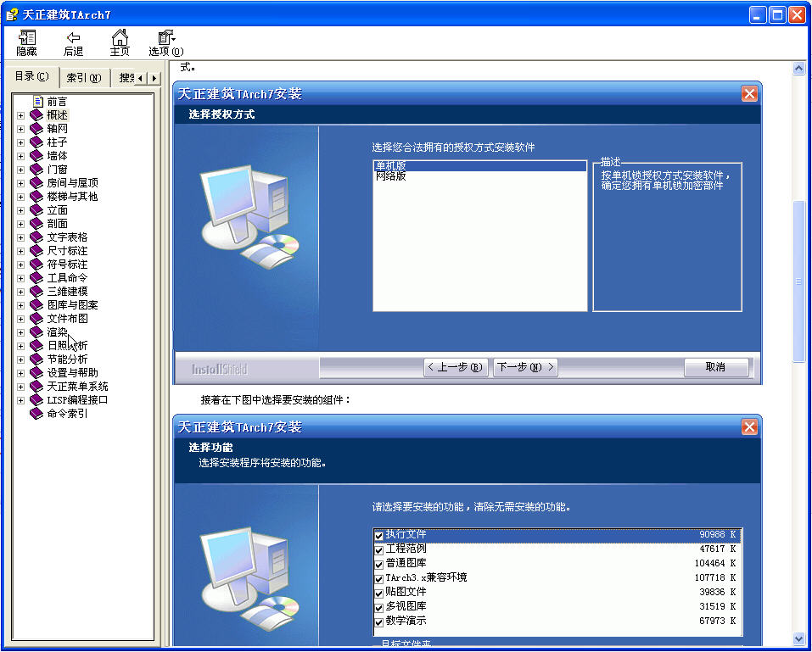This screenshot has height=652, width=812.
Task: Expand the 节能分析 tree node plus sign
Action: click(20, 359)
